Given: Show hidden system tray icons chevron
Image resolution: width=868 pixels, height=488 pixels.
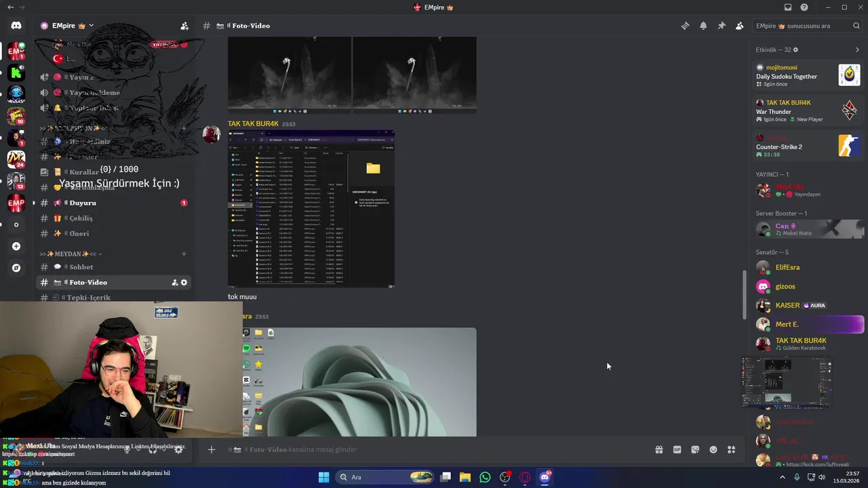Looking at the screenshot, I should point(783,477).
